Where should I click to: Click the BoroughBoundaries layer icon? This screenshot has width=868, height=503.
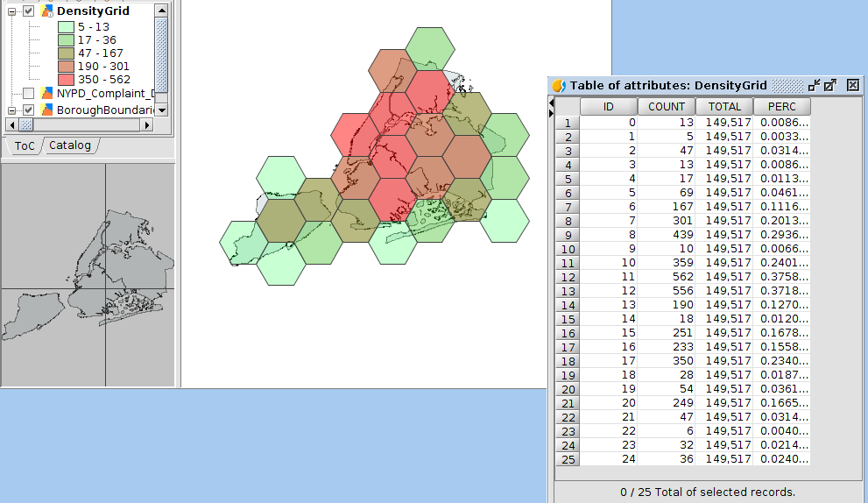click(x=46, y=110)
